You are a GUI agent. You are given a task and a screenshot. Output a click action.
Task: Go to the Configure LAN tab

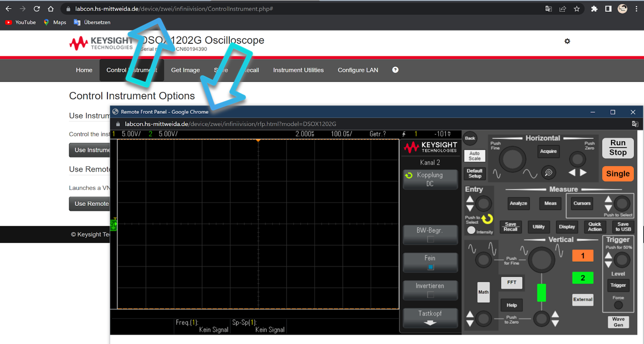coord(358,70)
